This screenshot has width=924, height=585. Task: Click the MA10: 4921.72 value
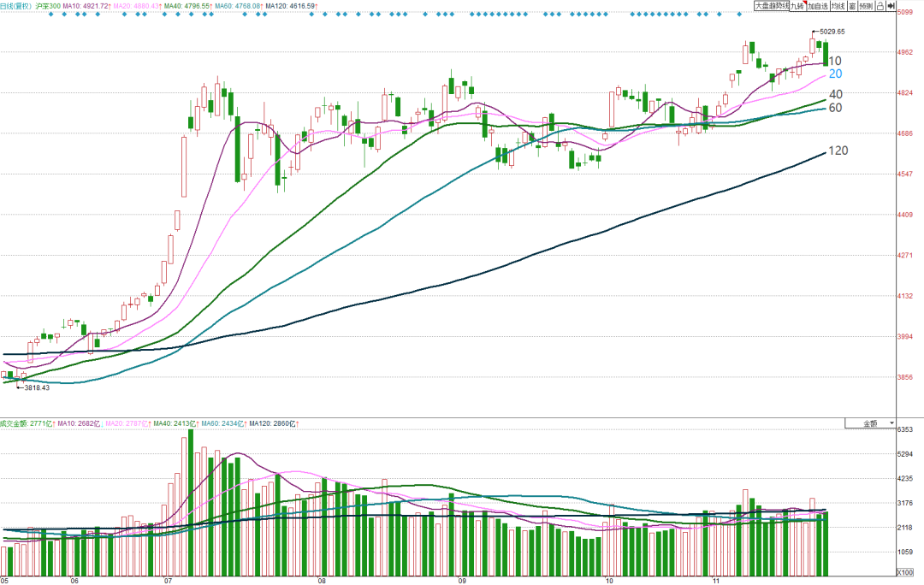click(86, 6)
